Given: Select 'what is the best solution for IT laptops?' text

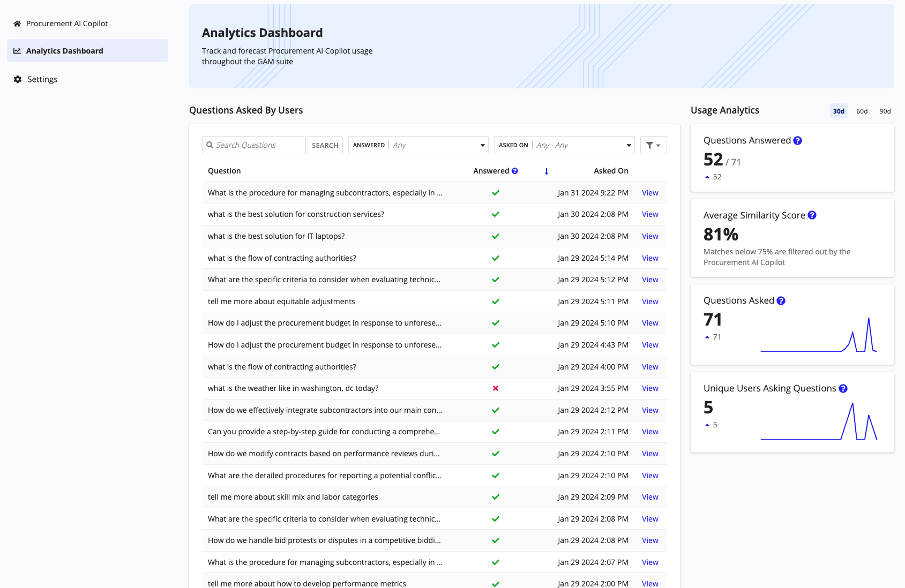Looking at the screenshot, I should coord(276,236).
